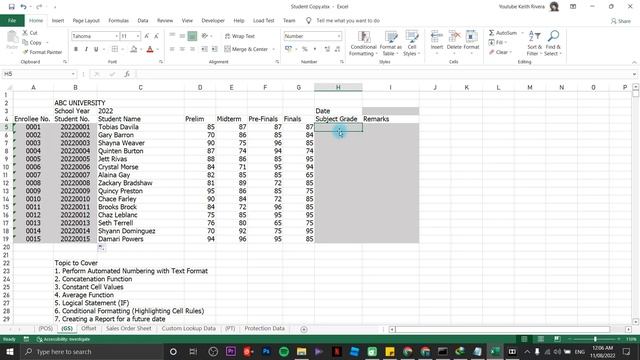This screenshot has height=360, width=640.
Task: Open the Fill dropdown in Editing
Action: coord(497,42)
